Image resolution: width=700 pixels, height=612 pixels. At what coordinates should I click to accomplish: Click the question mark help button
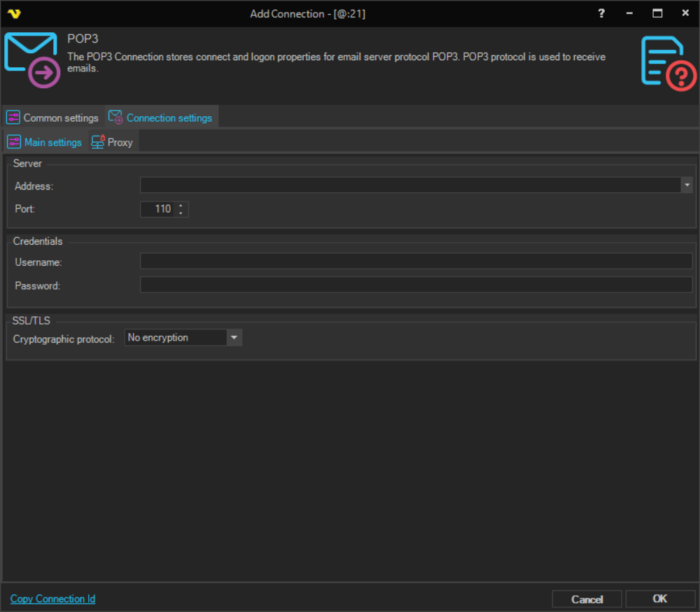(601, 13)
